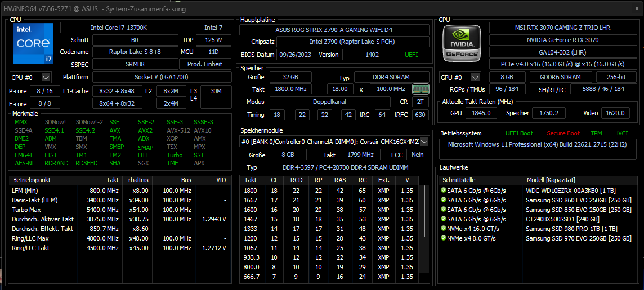Click the ROPs / TMUs 96 / 184 field

pos(507,89)
